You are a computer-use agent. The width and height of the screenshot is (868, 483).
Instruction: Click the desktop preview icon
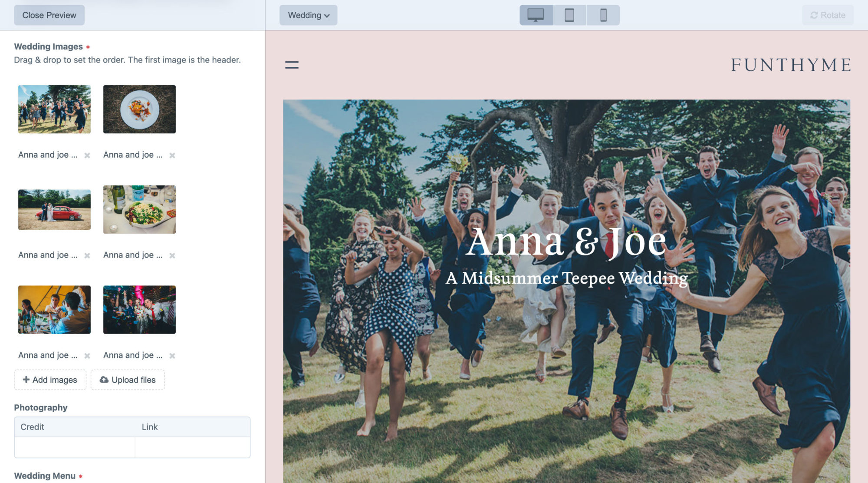pyautogui.click(x=535, y=16)
